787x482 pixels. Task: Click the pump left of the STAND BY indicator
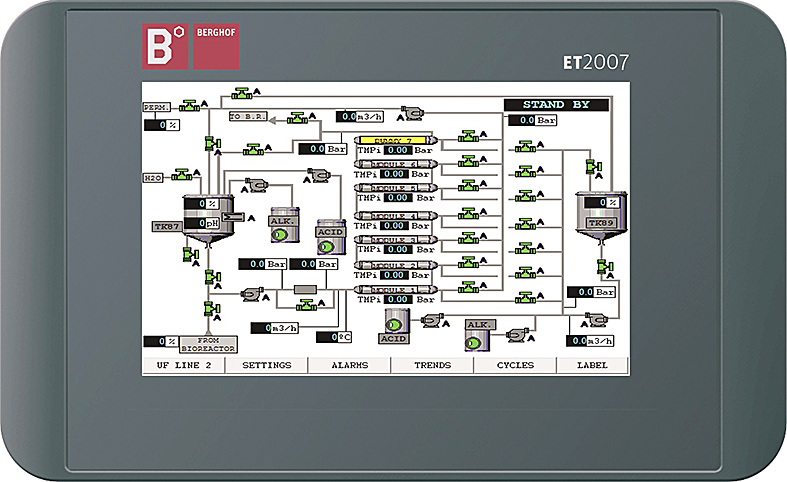pyautogui.click(x=410, y=114)
